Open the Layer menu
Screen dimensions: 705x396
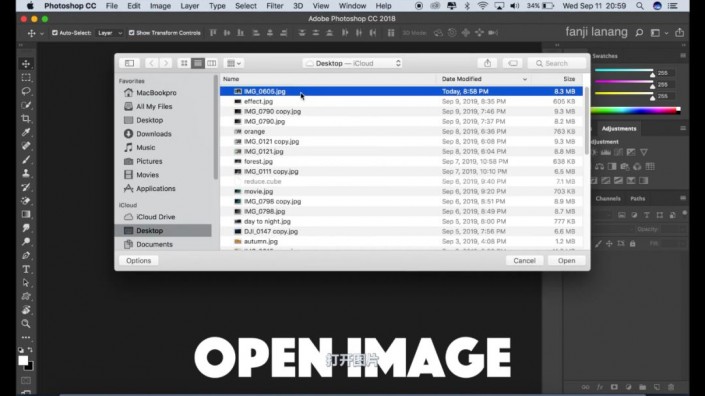tap(190, 6)
